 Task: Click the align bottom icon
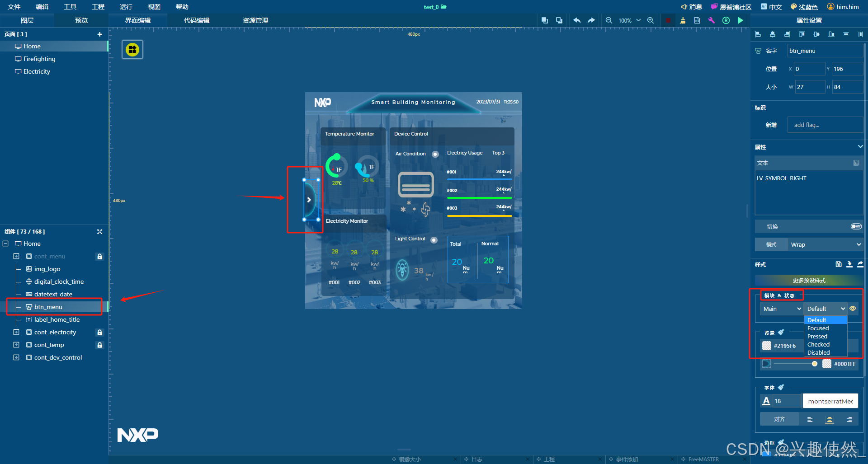click(x=831, y=34)
